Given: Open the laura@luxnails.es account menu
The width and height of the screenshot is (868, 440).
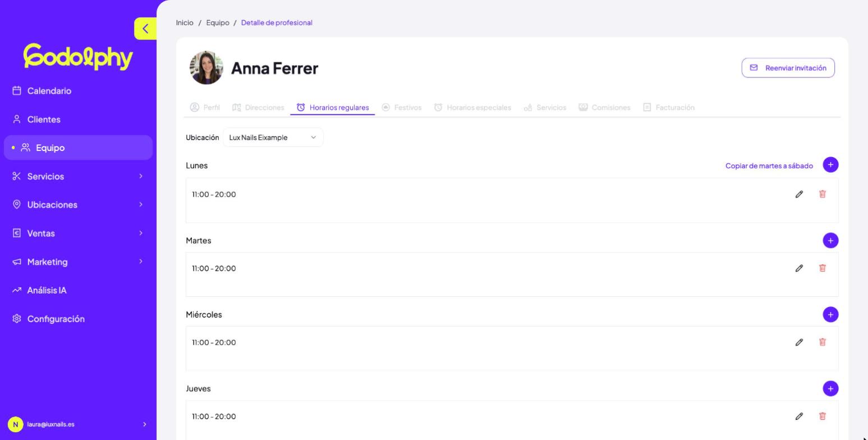Looking at the screenshot, I should [78, 424].
